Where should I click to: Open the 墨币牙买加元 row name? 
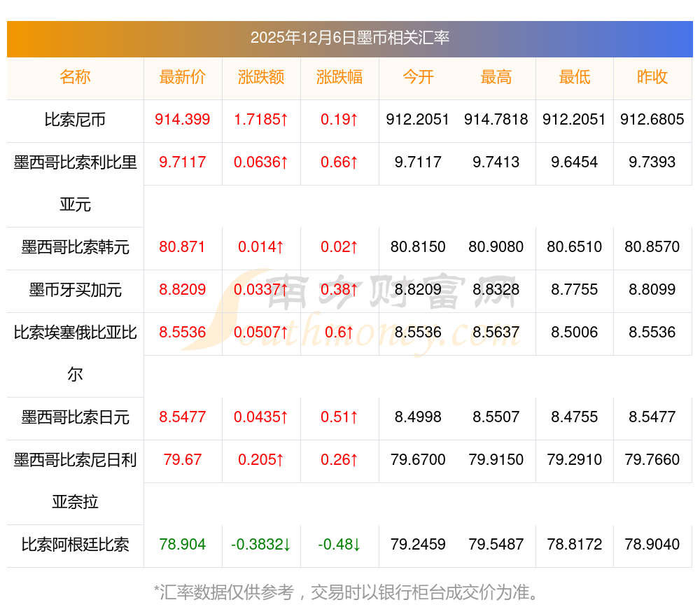[75, 290]
